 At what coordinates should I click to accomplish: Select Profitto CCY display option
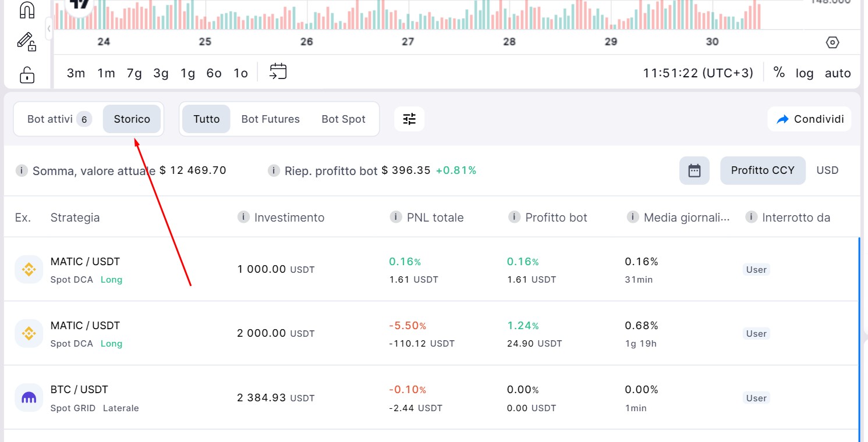(763, 170)
